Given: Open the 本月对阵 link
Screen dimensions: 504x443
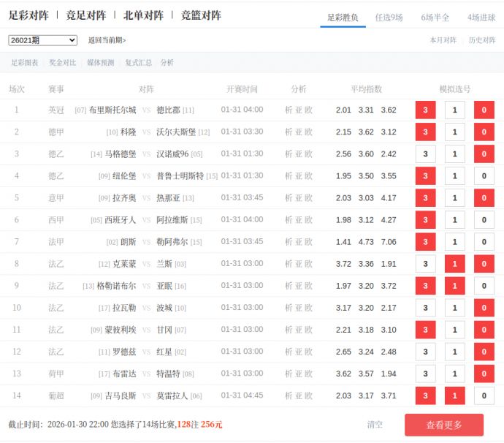Looking at the screenshot, I should [x=443, y=40].
